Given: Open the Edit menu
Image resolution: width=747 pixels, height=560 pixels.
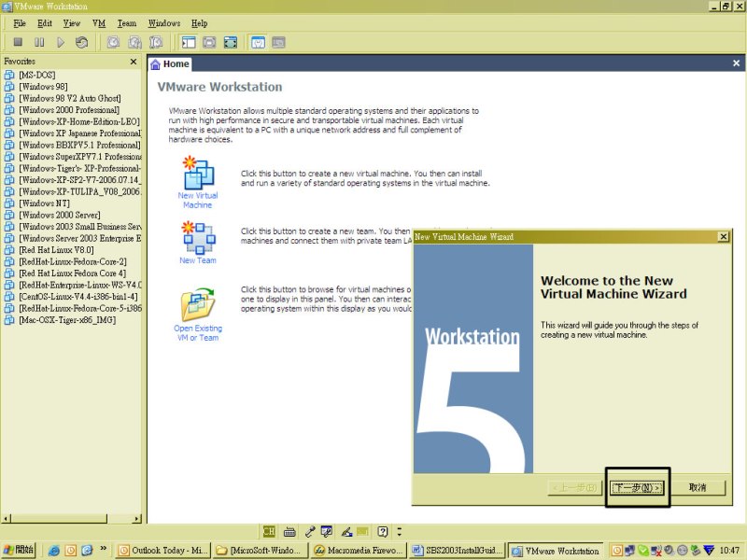Looking at the screenshot, I should [45, 23].
